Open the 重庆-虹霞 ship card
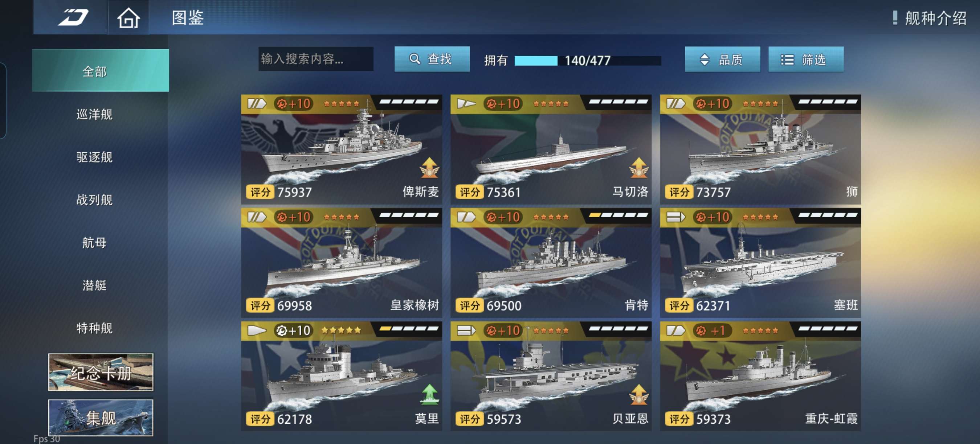Image resolution: width=980 pixels, height=444 pixels. pos(760,376)
